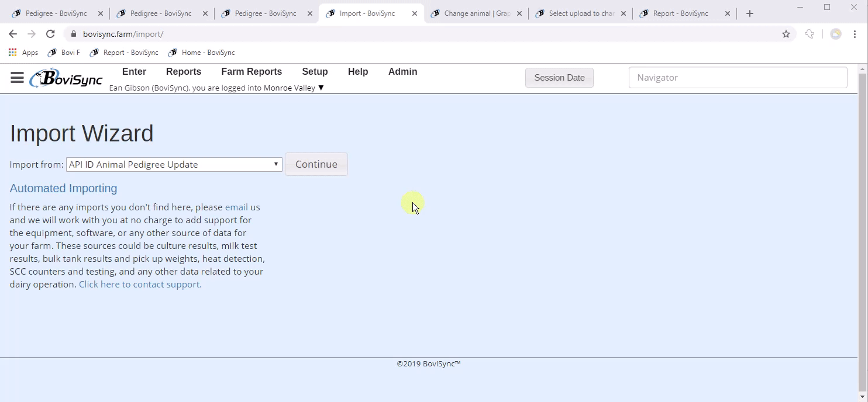Close the third Pedigree - BoviSync tab

(310, 13)
